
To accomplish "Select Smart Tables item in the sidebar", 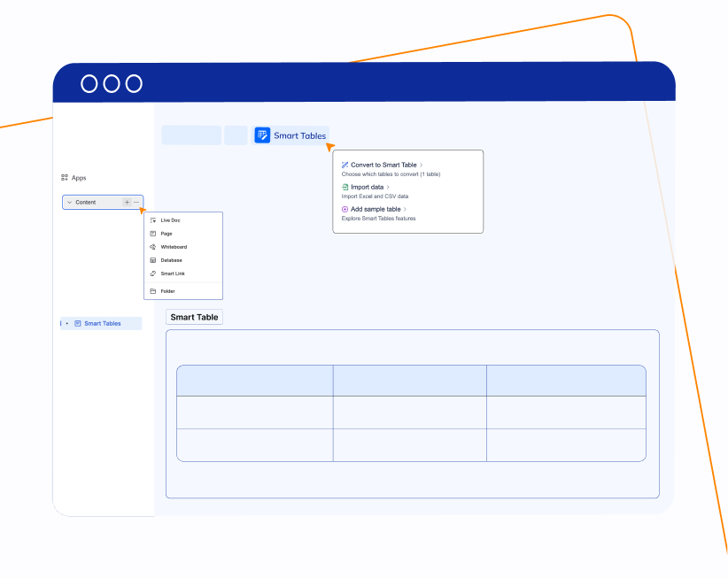I will point(102,324).
